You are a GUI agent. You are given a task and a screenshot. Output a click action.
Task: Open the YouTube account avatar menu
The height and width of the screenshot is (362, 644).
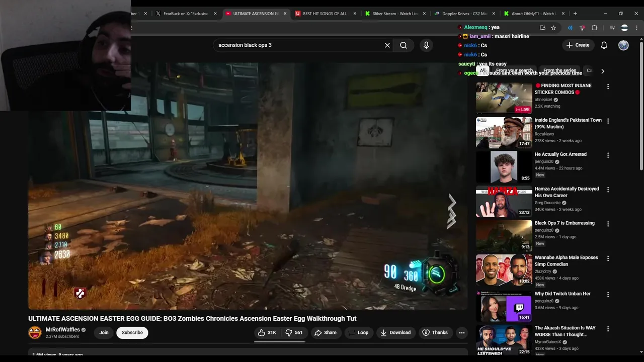(x=623, y=45)
